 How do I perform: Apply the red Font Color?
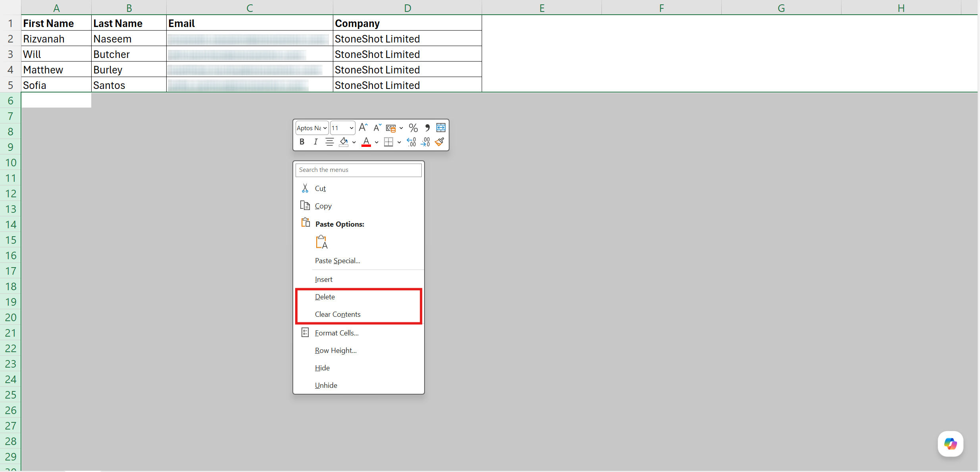(366, 142)
